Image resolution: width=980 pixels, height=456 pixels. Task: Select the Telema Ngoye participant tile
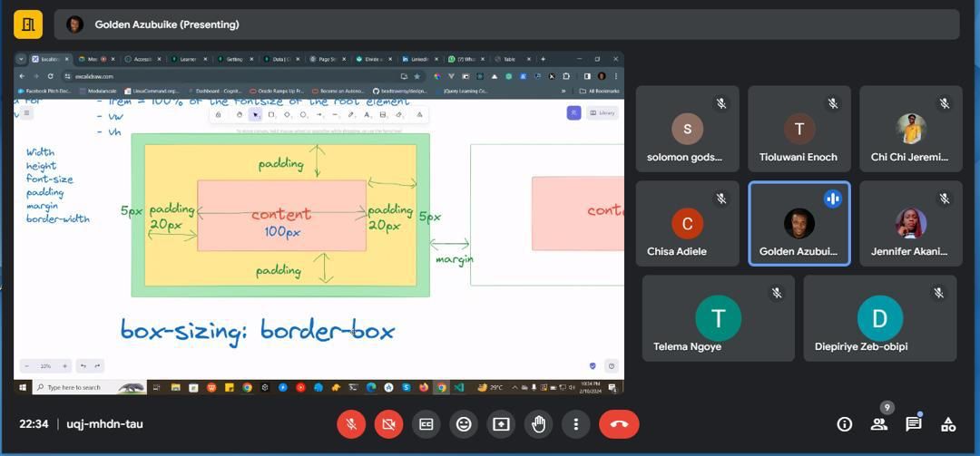point(718,318)
